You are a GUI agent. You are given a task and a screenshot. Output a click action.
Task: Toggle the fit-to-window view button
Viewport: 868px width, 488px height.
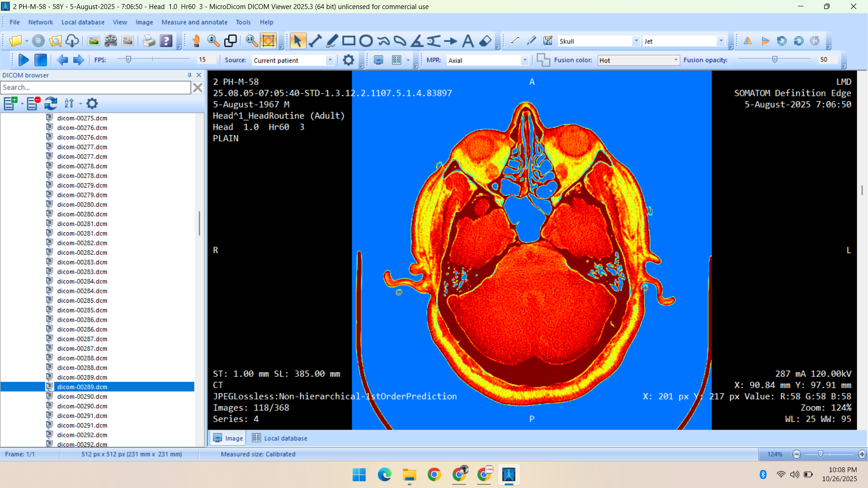pos(268,41)
